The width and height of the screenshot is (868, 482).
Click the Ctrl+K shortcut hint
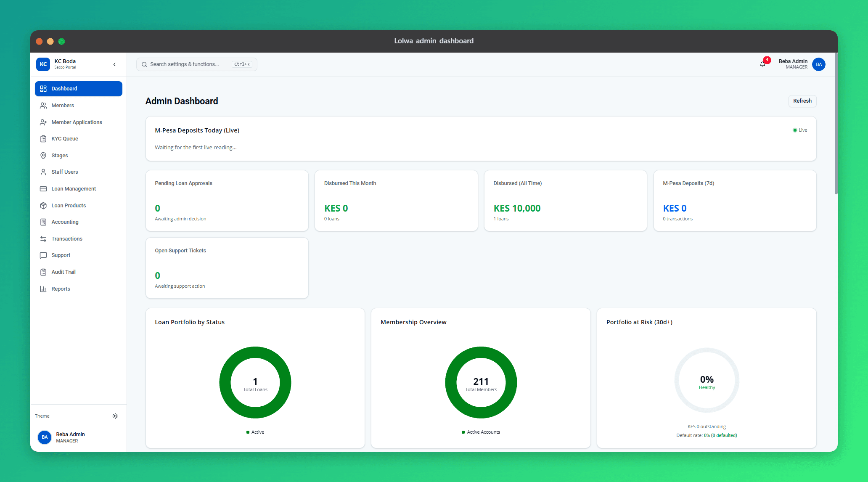(x=242, y=64)
